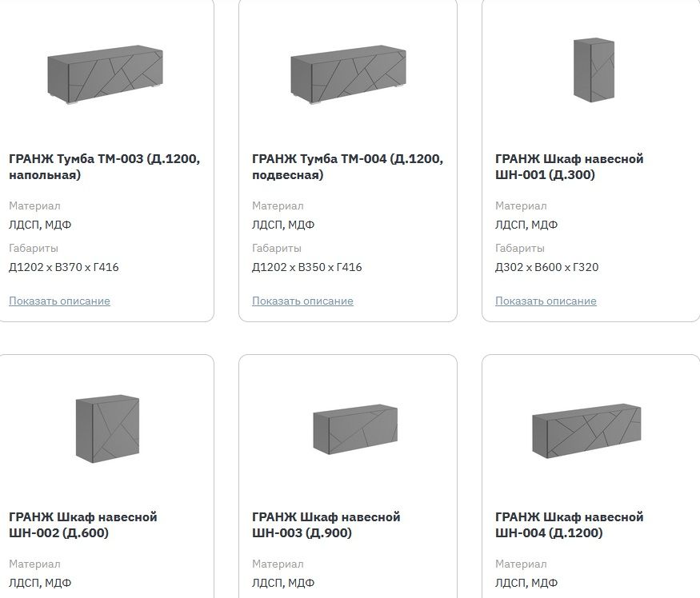700x598 pixels.
Task: Expand description of Тумба ТМ-004
Action: tap(302, 301)
